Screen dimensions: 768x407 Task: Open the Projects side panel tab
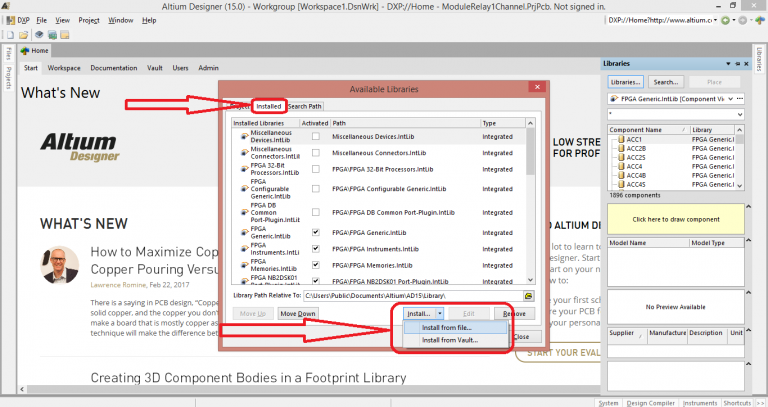tap(8, 77)
